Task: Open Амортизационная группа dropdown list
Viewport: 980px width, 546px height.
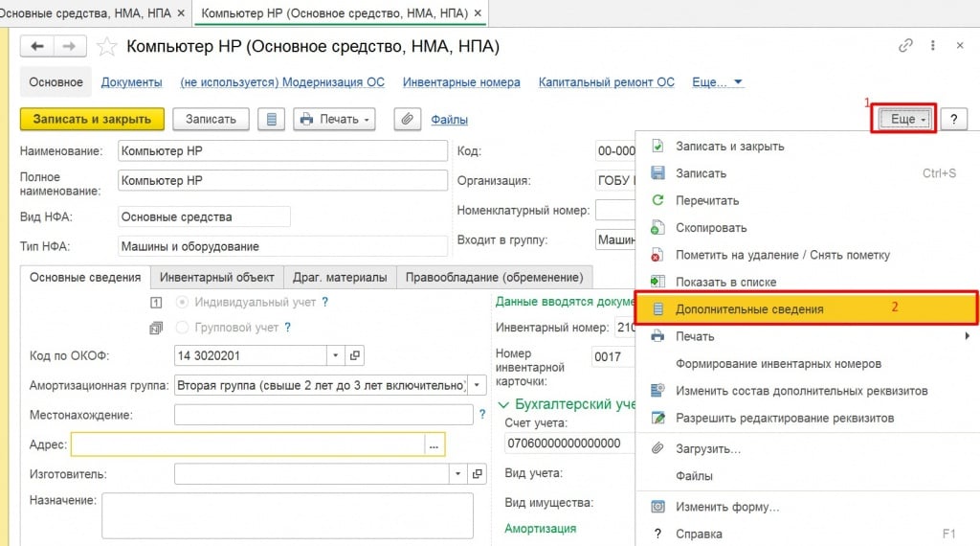Action: coord(479,385)
